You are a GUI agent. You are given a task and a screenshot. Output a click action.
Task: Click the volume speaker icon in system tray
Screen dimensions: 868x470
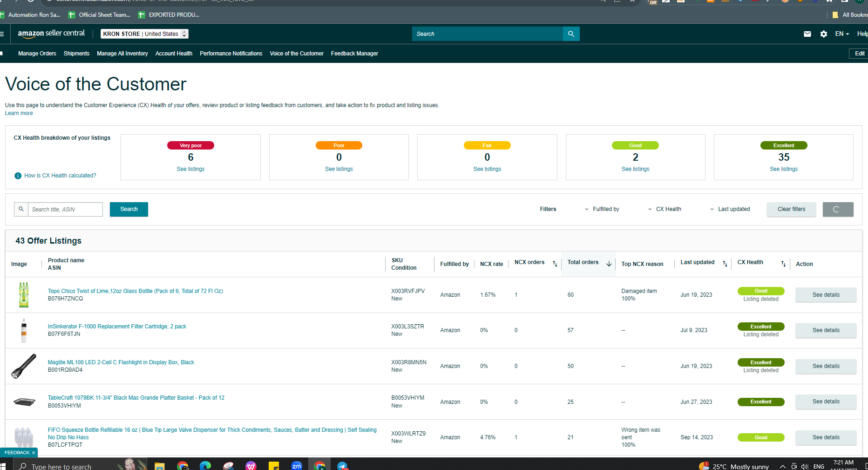pos(805,466)
